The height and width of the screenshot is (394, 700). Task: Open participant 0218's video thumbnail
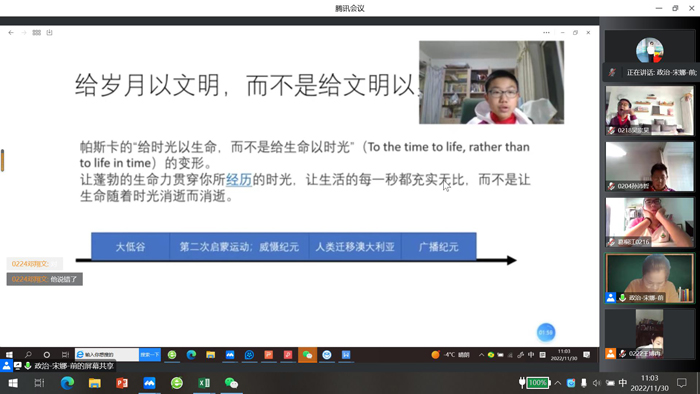[x=650, y=111]
